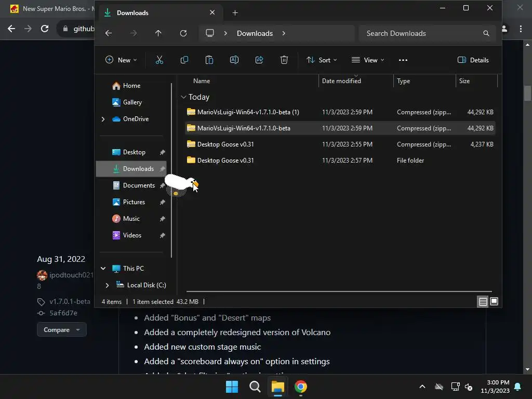Switch to details list view icon in status bar
The image size is (532, 399).
(483, 301)
